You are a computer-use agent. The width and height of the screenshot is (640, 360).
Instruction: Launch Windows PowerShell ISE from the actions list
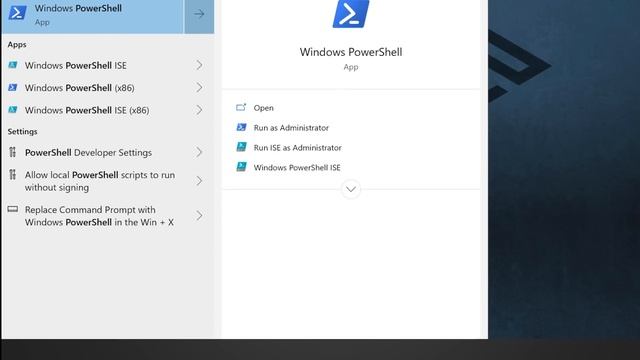297,167
